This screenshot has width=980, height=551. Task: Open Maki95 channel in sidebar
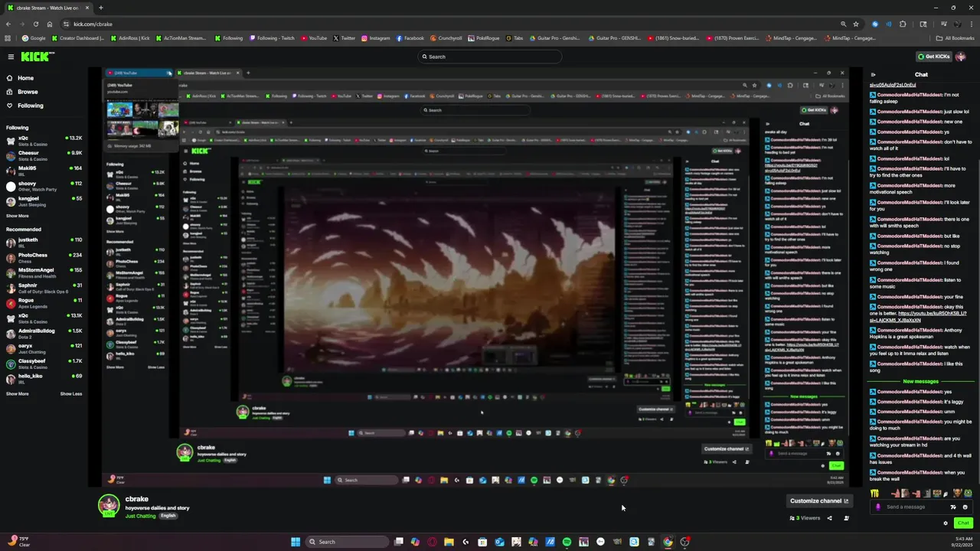(x=44, y=171)
